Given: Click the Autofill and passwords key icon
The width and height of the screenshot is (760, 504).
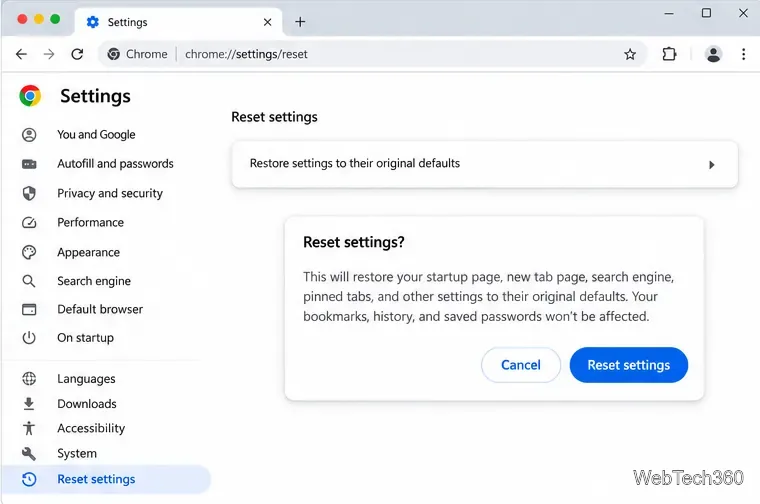Looking at the screenshot, I should point(29,164).
